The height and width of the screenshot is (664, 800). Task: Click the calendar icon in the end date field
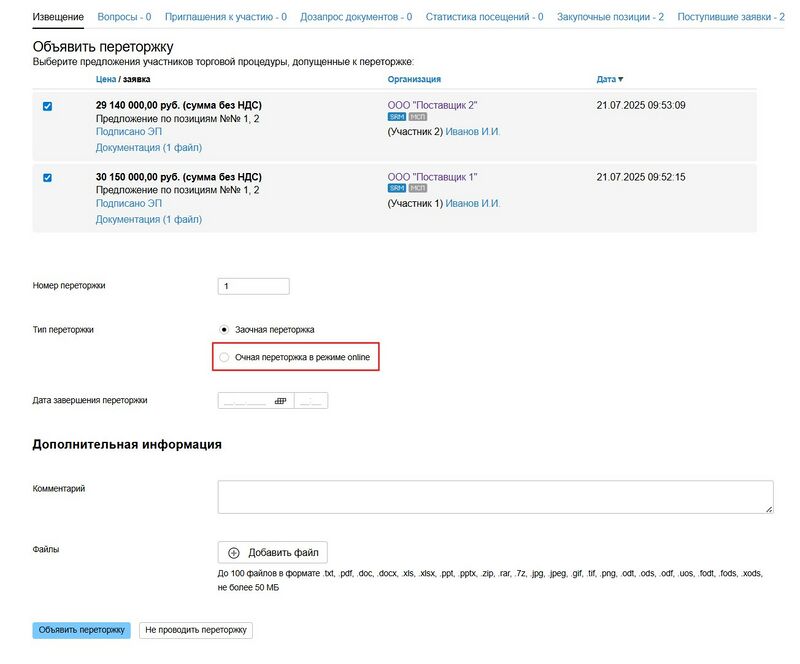point(280,401)
